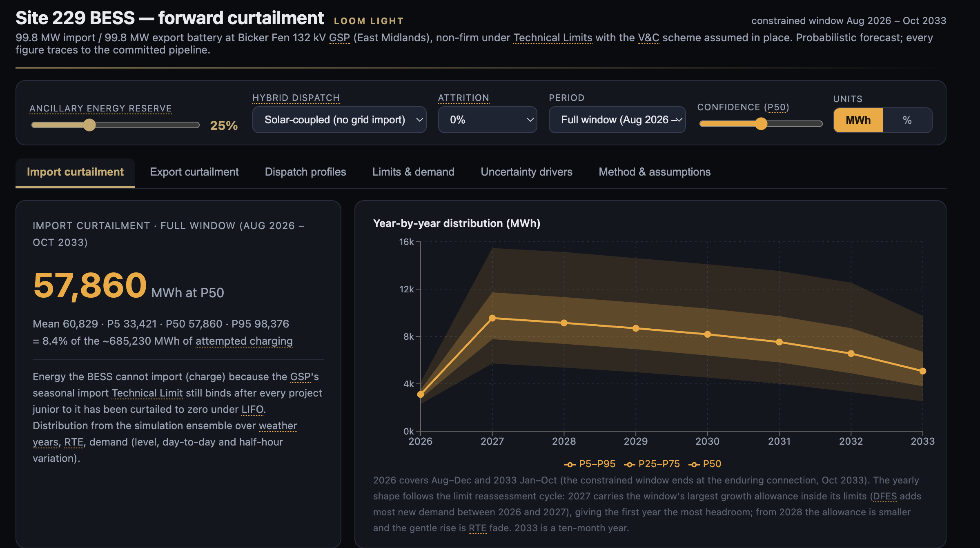Click the 2028 P50 data point
The width and height of the screenshot is (980, 548).
(x=564, y=323)
